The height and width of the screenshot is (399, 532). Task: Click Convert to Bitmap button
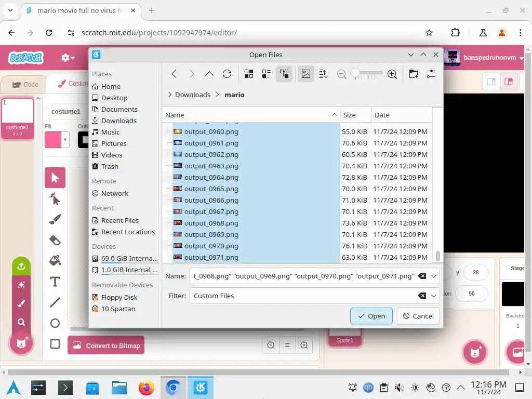pos(106,345)
